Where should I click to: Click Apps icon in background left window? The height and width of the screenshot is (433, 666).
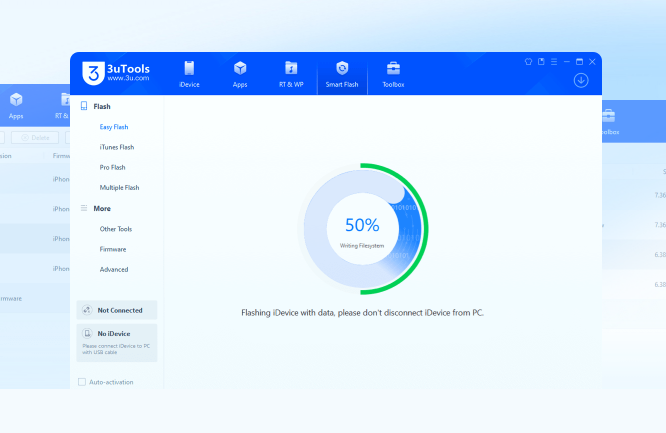[16, 100]
